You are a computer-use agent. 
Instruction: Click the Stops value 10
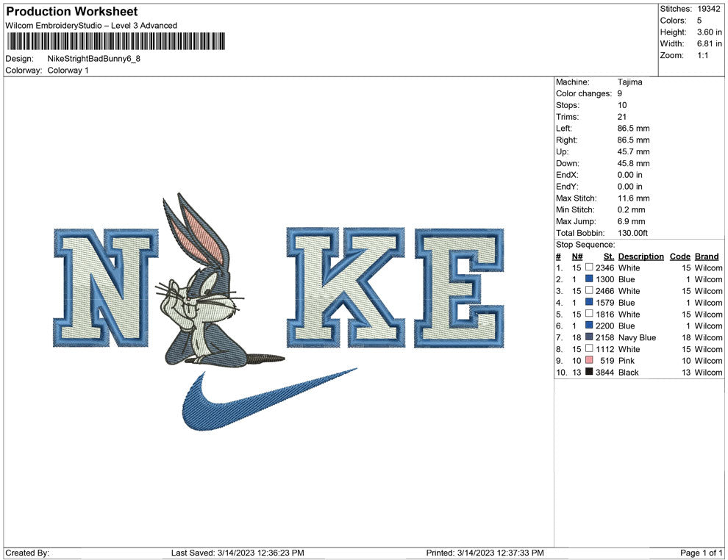[622, 105]
